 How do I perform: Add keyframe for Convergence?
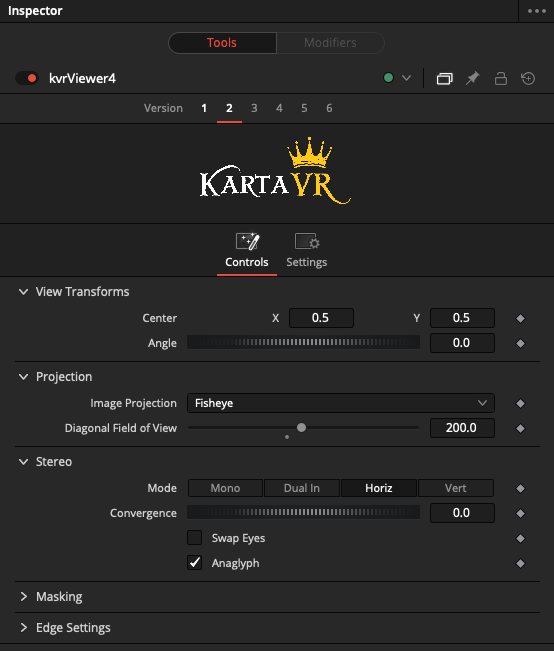[x=520, y=514]
